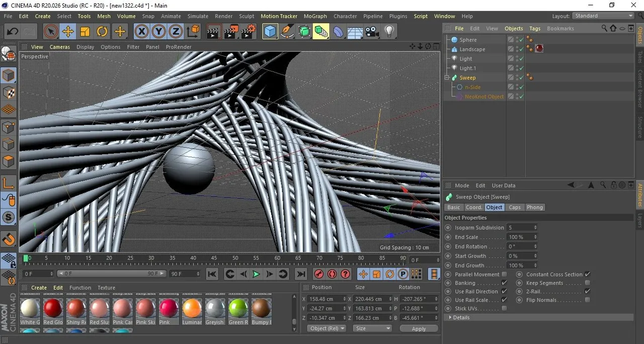Open the Edit Render Settings icon
This screenshot has height=344, width=644.
click(248, 32)
